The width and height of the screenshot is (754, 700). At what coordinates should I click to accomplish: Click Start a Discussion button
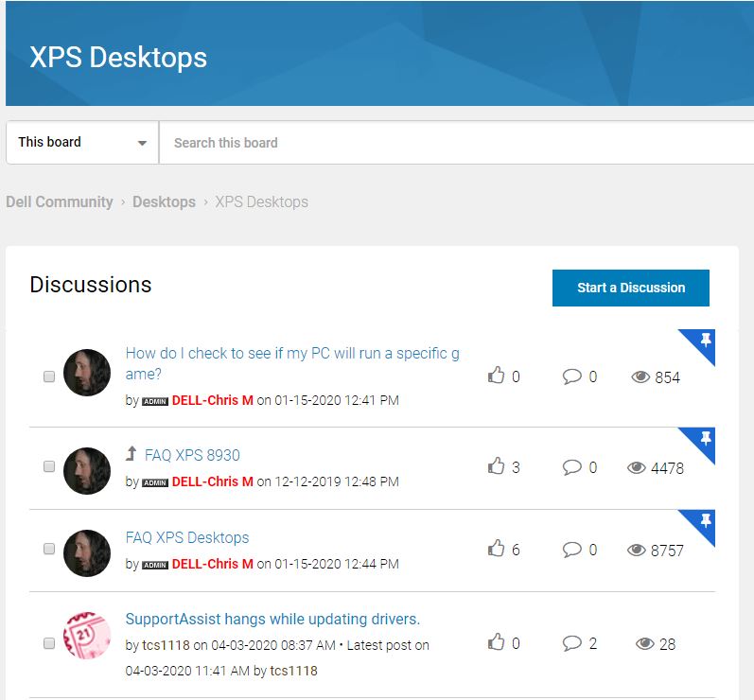coord(630,288)
